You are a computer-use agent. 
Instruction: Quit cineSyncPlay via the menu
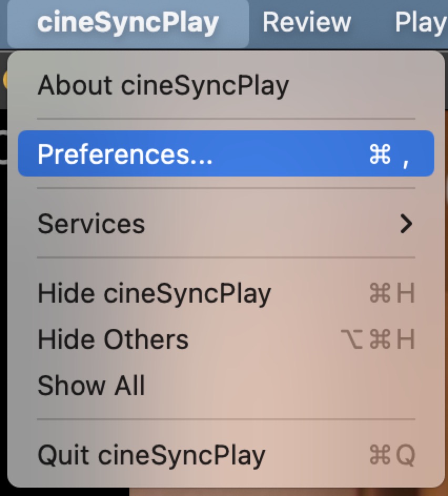(226, 455)
